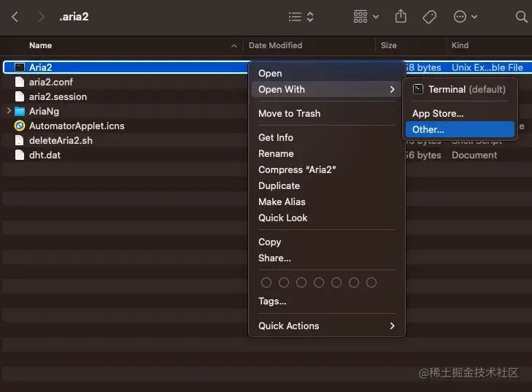Image resolution: width=532 pixels, height=392 pixels.
Task: Choose App Store... in Open With submenu
Action: coord(460,113)
